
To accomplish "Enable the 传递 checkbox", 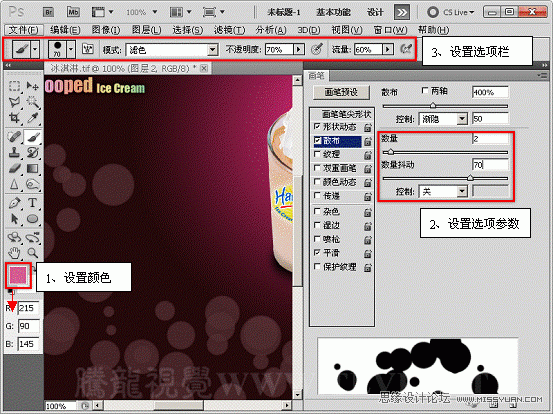I will [x=317, y=196].
